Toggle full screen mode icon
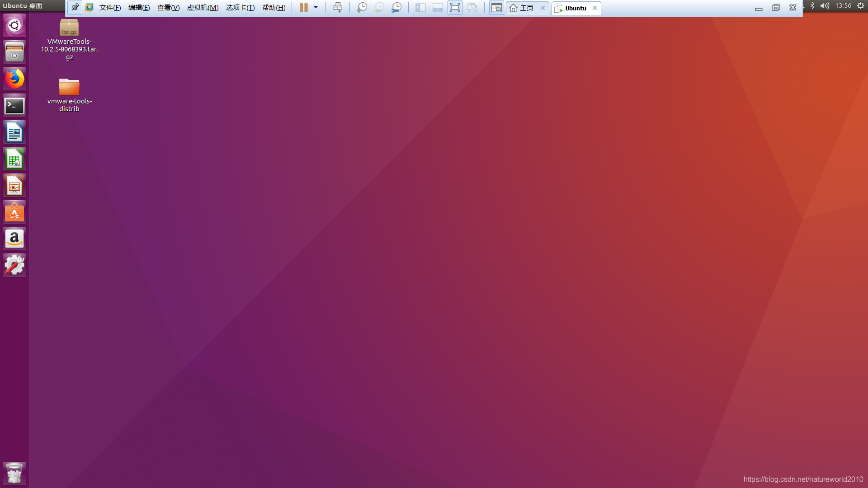The width and height of the screenshot is (868, 488). (455, 8)
